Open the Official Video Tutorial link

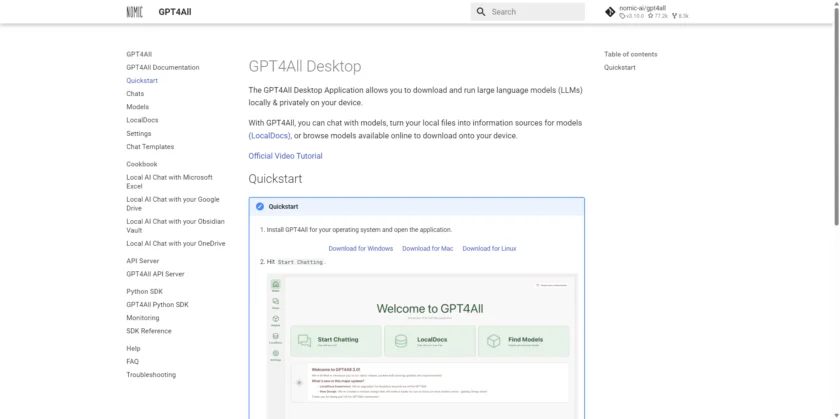(285, 156)
